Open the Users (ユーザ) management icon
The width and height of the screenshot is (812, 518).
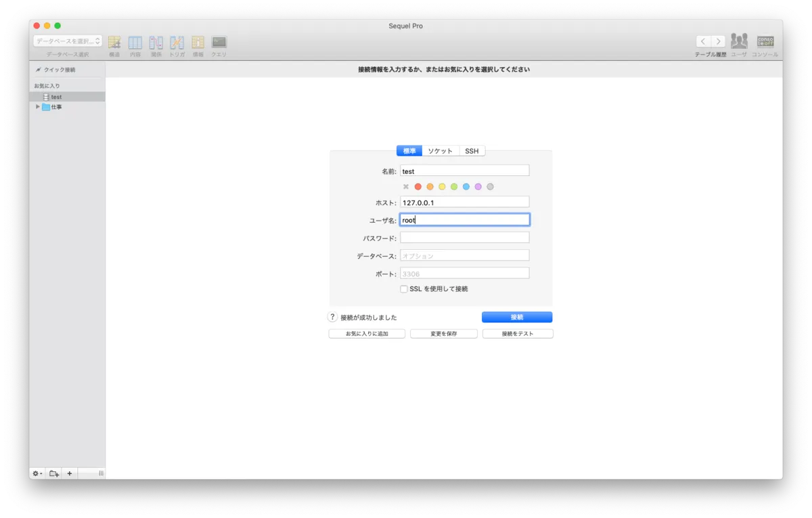click(x=739, y=41)
